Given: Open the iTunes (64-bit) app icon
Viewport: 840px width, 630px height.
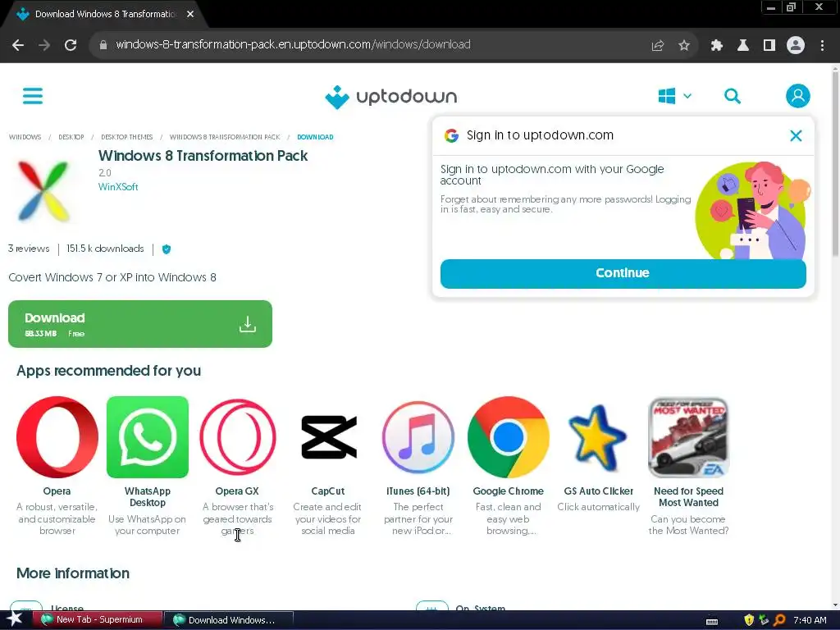Looking at the screenshot, I should point(418,437).
